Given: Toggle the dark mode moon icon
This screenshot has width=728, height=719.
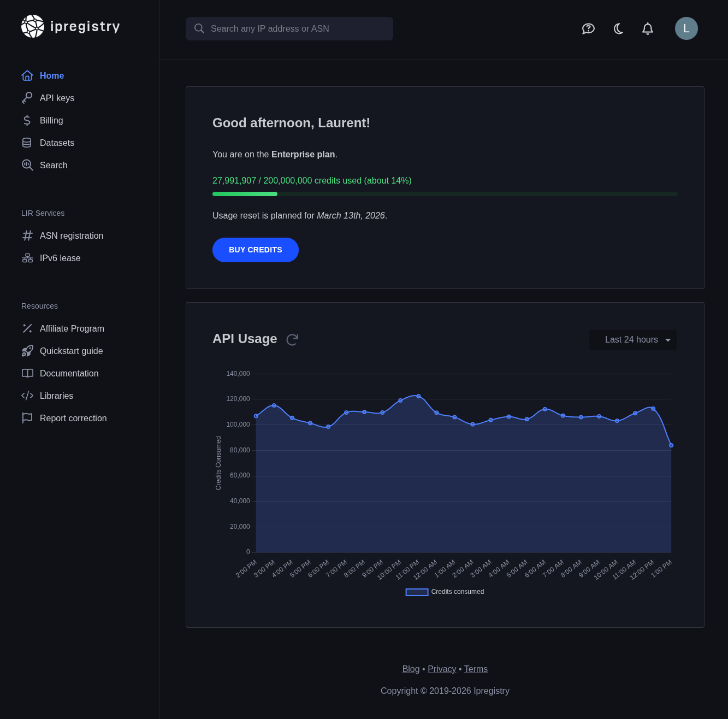Looking at the screenshot, I should 618,28.
